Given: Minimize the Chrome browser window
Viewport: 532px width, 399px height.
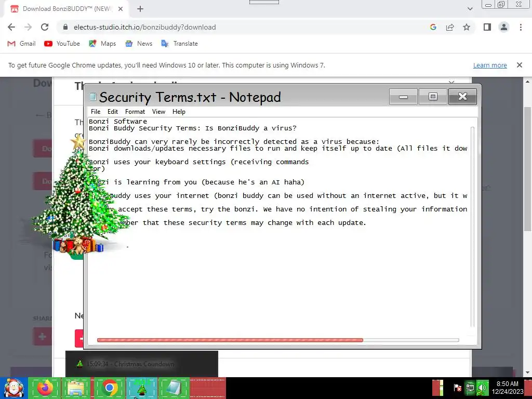Looking at the screenshot, I should pos(488,5).
